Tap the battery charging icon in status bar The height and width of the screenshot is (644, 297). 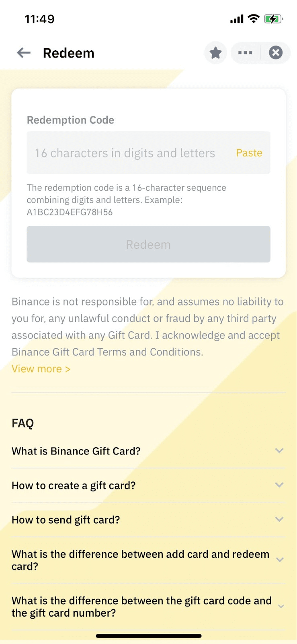[273, 19]
